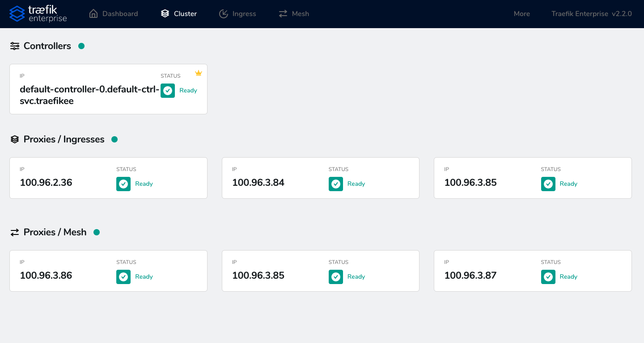The height and width of the screenshot is (343, 644).
Task: Select the default-controller-0 card
Action: tap(108, 89)
